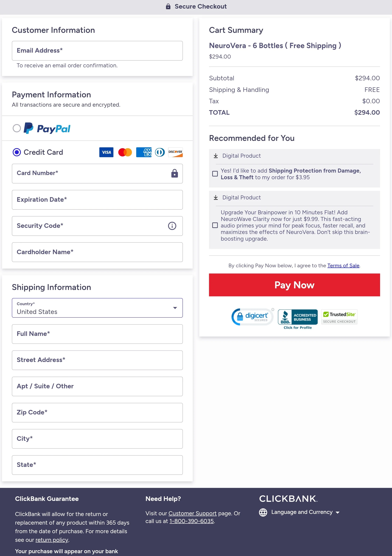This screenshot has width=392, height=556.
Task: Click the DigiCert secured seal
Action: 252,317
